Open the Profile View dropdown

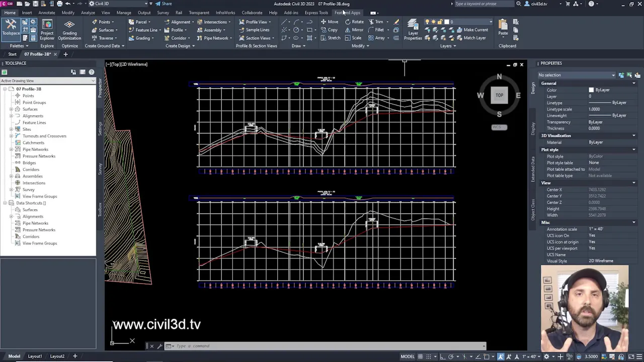coord(256,22)
